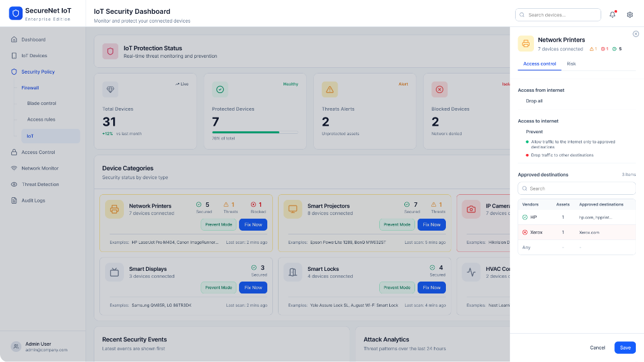Screen dimensions: 644x362
Task: Cancel the Network Printers panel changes
Action: [x=597, y=348]
